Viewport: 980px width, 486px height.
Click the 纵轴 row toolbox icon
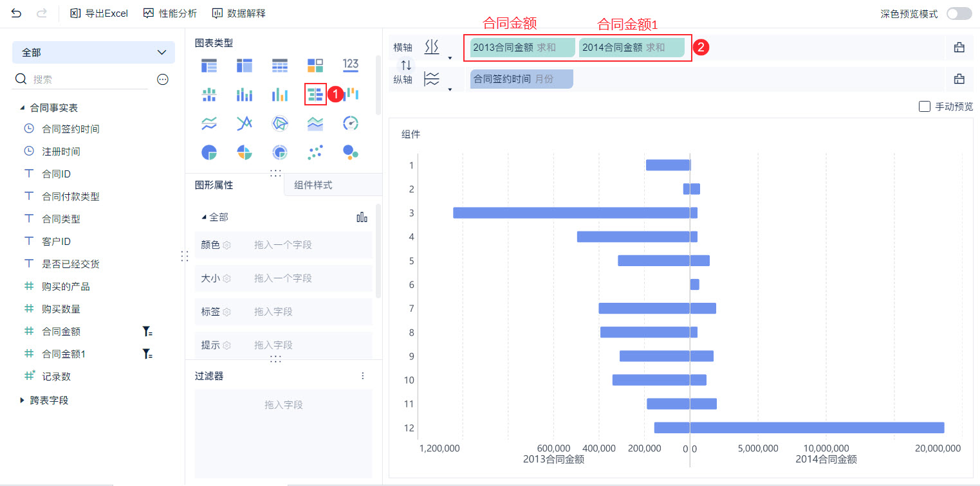tap(959, 79)
